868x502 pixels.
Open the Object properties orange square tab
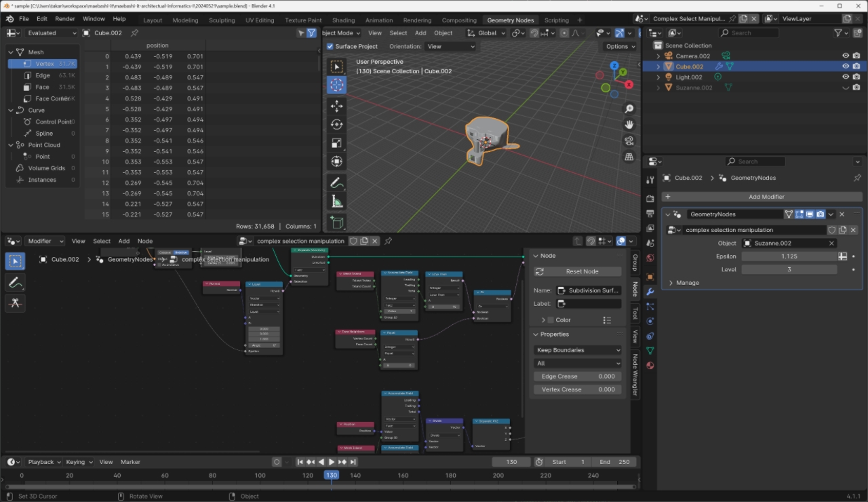coord(650,277)
